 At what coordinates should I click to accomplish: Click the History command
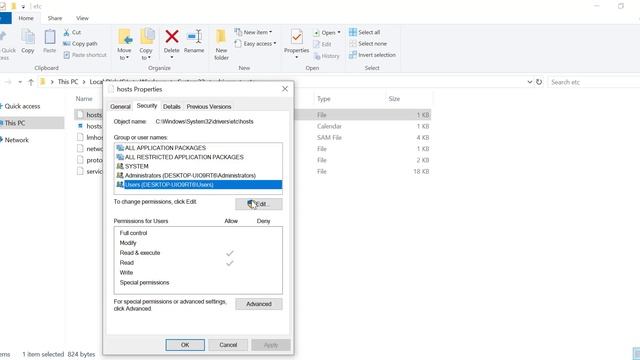click(x=327, y=56)
